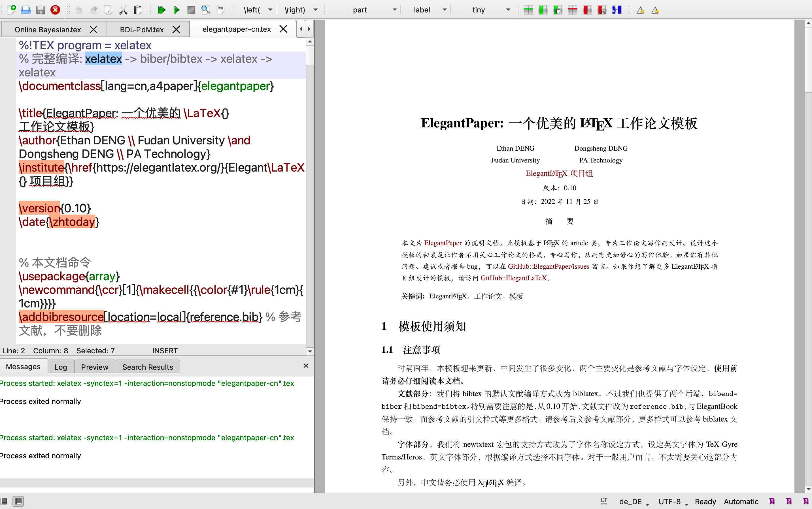
Task: Click the single green Compile arrow
Action: [177, 10]
